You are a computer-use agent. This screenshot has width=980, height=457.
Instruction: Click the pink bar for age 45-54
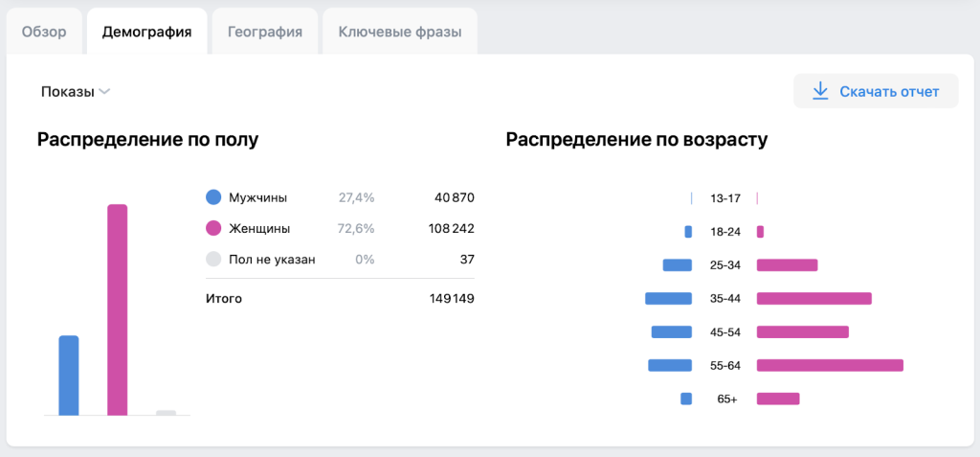(802, 331)
